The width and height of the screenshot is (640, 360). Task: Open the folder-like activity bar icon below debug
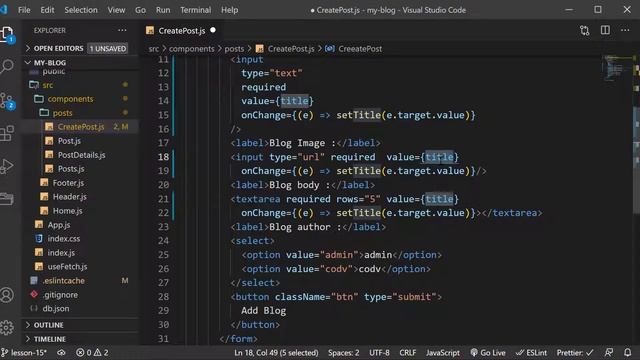(7, 198)
